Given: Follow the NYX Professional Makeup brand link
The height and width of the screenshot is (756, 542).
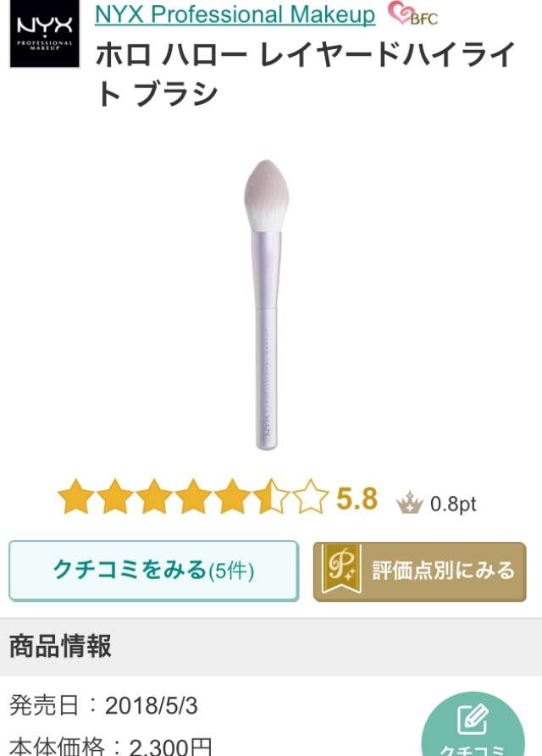Looking at the screenshot, I should coord(235,14).
